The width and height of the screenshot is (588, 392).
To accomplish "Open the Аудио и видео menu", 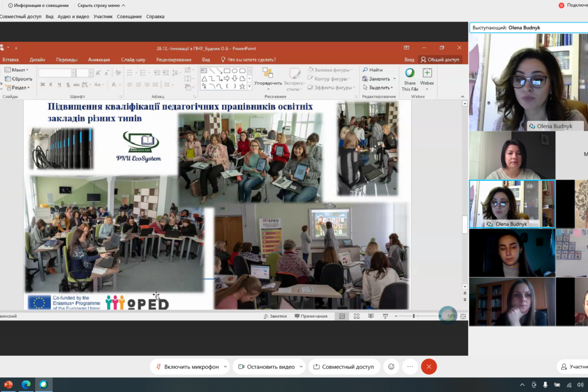I will (x=73, y=17).
